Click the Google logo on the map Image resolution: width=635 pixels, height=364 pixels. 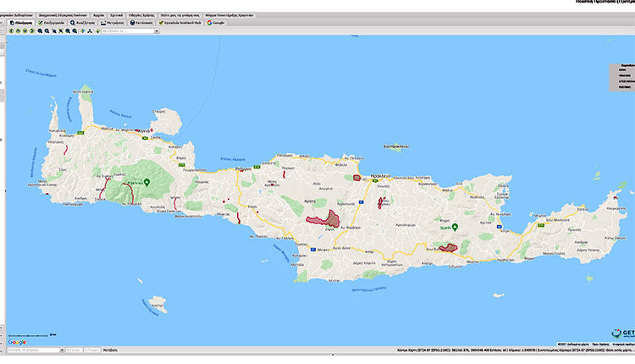click(x=17, y=342)
